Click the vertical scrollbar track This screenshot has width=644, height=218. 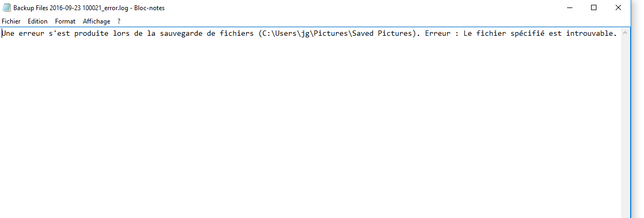[625, 128]
